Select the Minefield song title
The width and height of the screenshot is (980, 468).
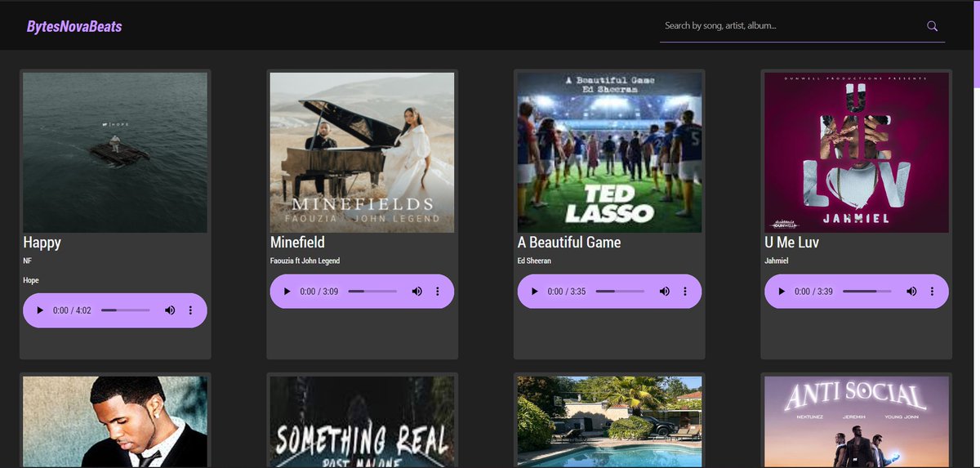coord(297,243)
